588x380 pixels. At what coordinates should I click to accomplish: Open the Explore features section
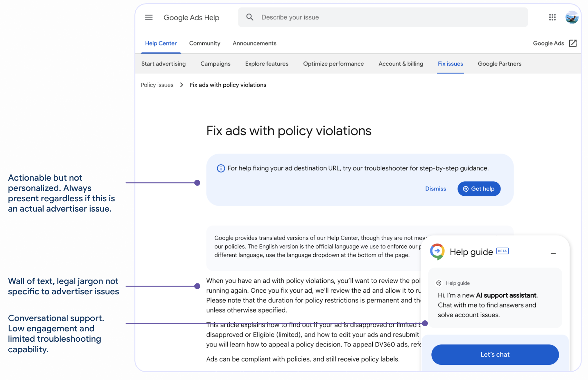tap(267, 64)
